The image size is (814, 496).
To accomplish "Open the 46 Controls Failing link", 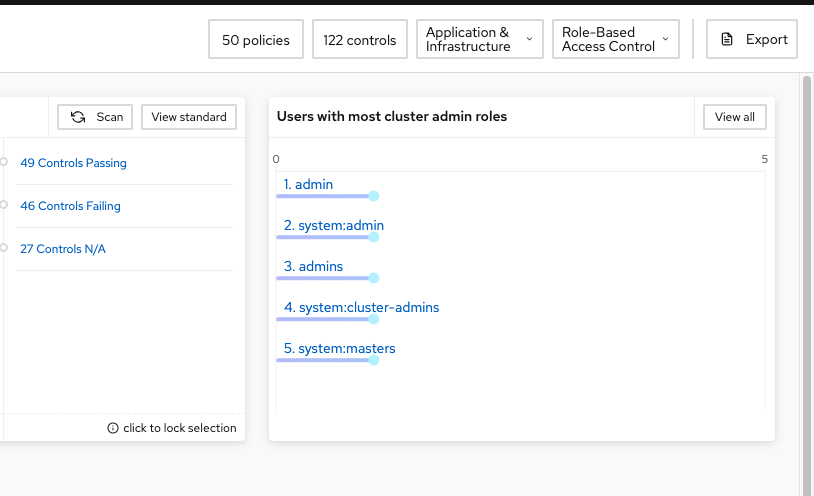I will [70, 206].
